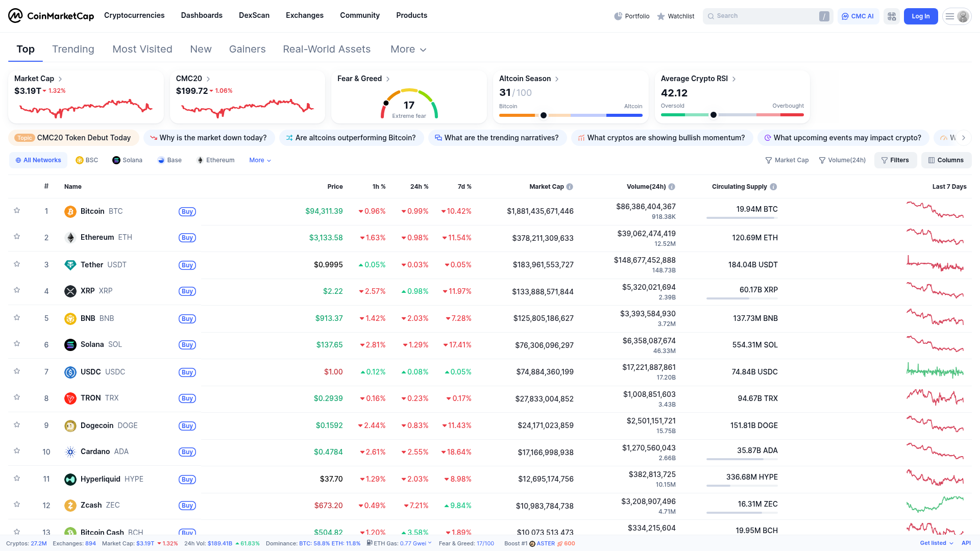Star BNB to add to watchlist
The image size is (980, 551).
pos(17,317)
